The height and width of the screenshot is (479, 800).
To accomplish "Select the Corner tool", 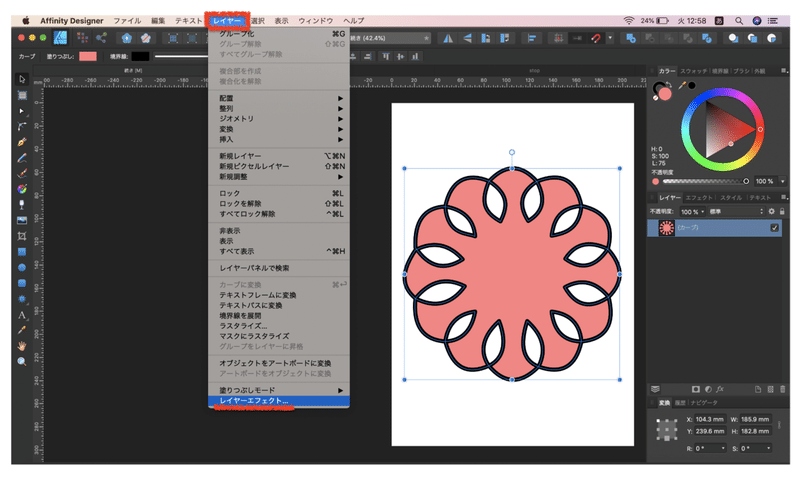I will [x=21, y=126].
